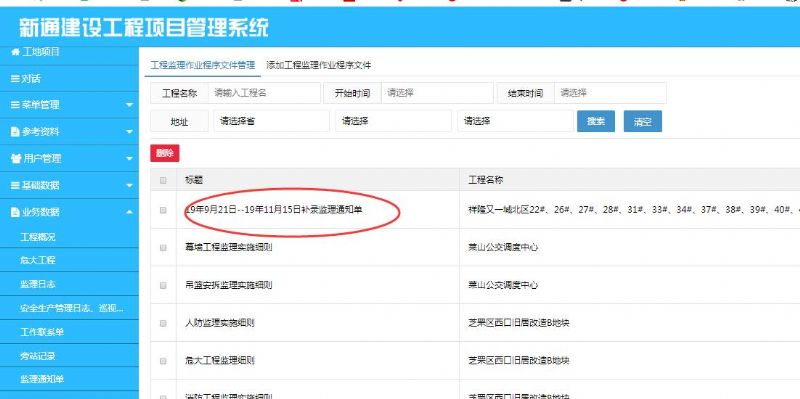Screen dimensions: 800x399
Task: Click the document icon beside 业务数据
Action: tap(15, 212)
